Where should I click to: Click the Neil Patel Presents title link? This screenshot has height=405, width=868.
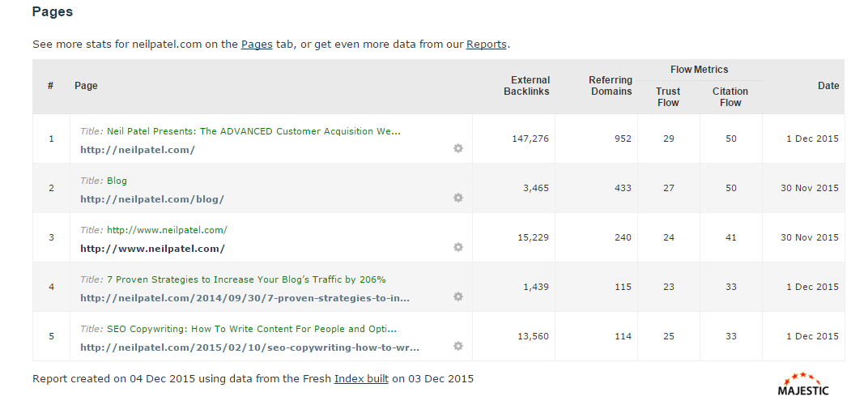(253, 131)
